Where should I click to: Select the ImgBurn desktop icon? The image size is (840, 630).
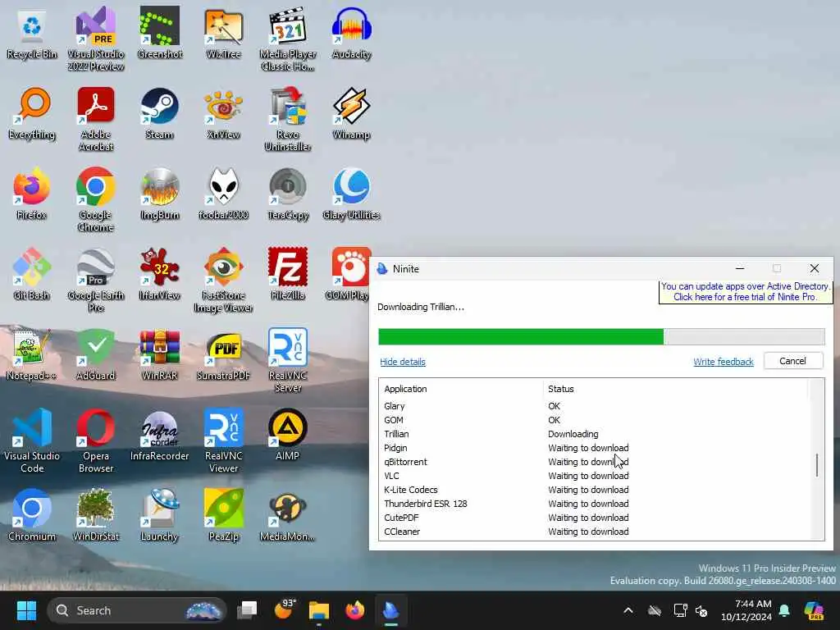point(160,194)
